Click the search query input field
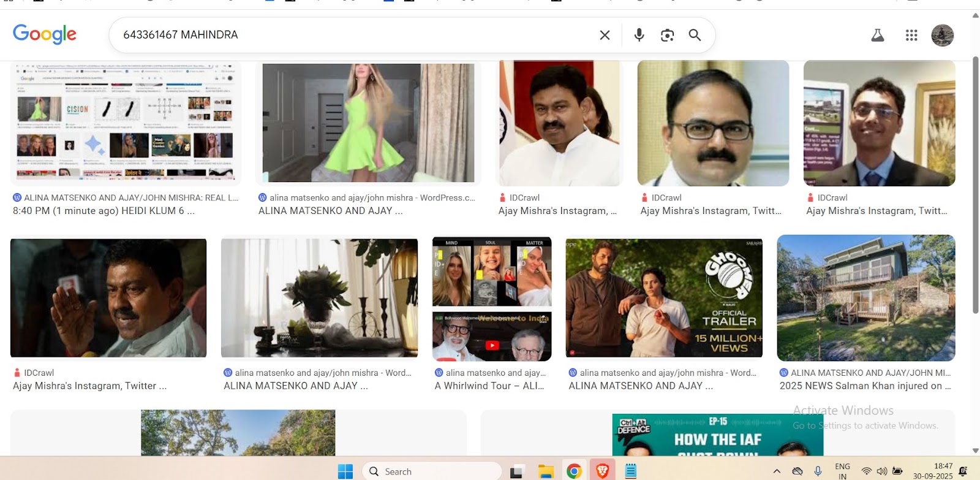980x480 pixels. [x=355, y=35]
